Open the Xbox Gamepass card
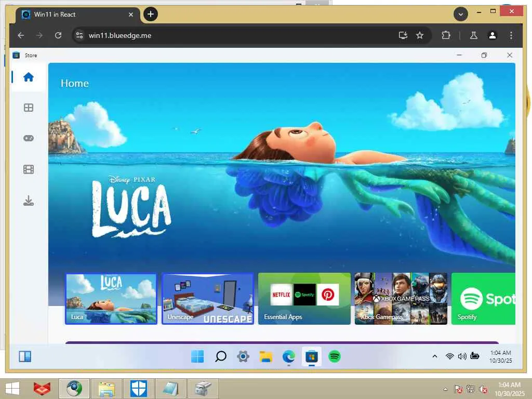This screenshot has width=532, height=399. 401,299
